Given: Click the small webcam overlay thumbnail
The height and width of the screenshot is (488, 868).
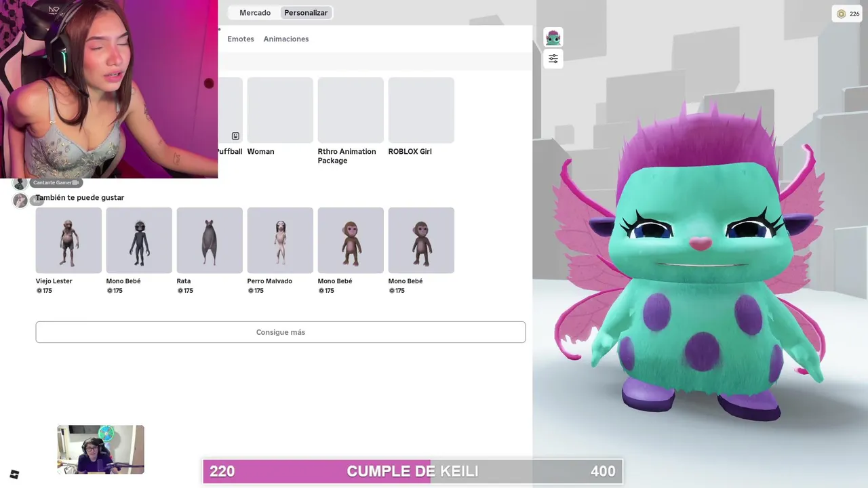Looking at the screenshot, I should click(101, 449).
